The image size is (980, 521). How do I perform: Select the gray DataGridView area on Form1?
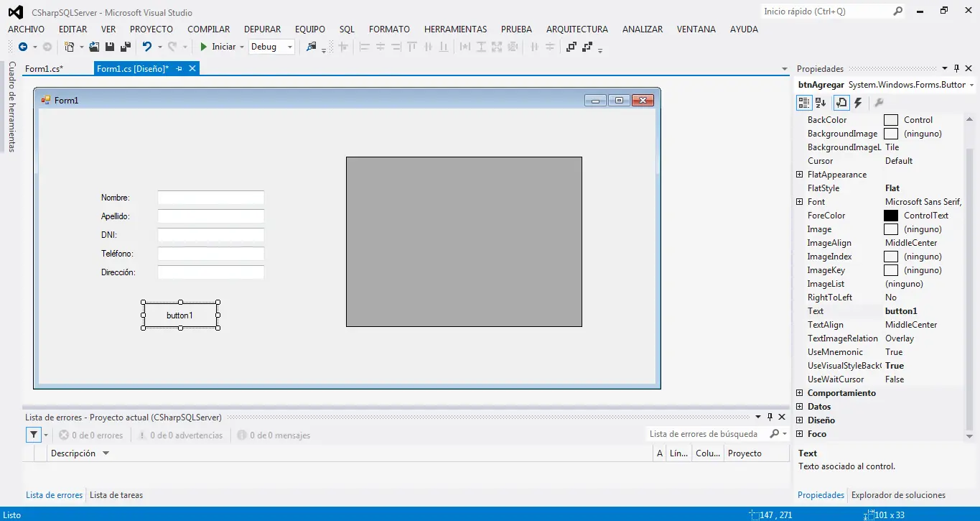pyautogui.click(x=464, y=241)
